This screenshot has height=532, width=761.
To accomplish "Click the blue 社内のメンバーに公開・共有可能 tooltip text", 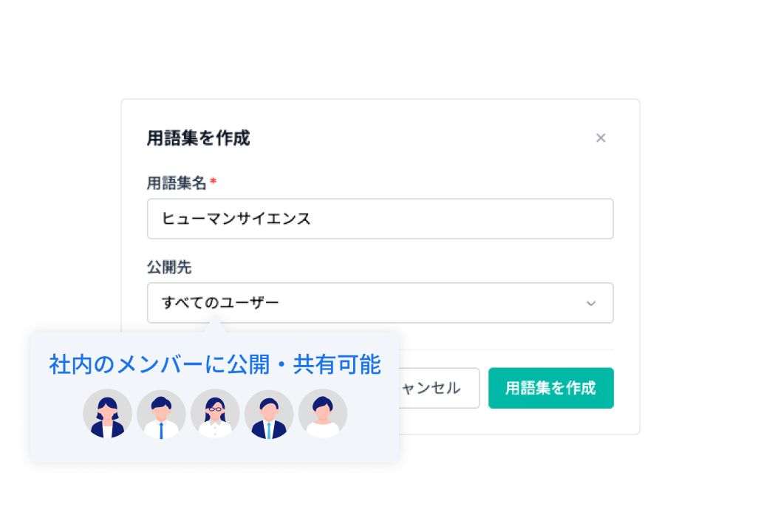I will pyautogui.click(x=214, y=364).
